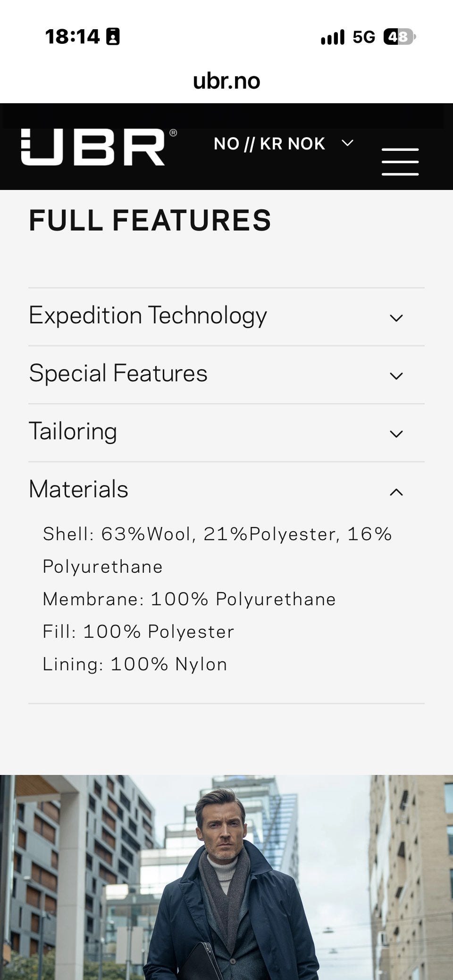Select the Tailoring section title
This screenshot has height=980, width=453.
coord(73,431)
